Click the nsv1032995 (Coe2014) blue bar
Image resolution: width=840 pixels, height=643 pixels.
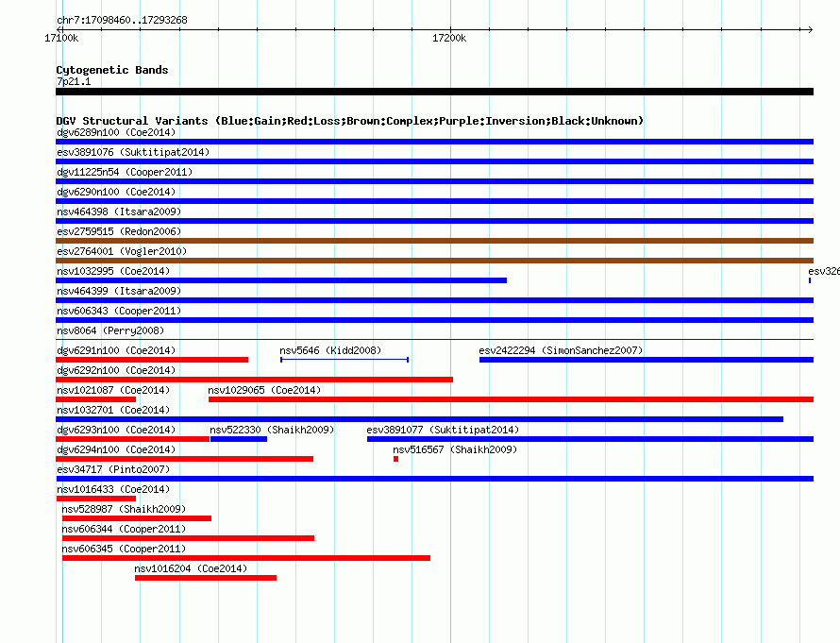(281, 280)
